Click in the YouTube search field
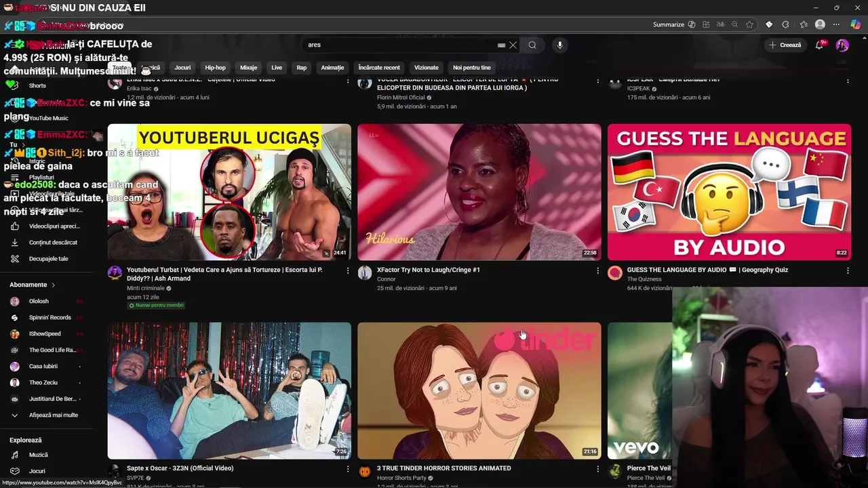Screen dimensions: 868x488 click(x=400, y=45)
